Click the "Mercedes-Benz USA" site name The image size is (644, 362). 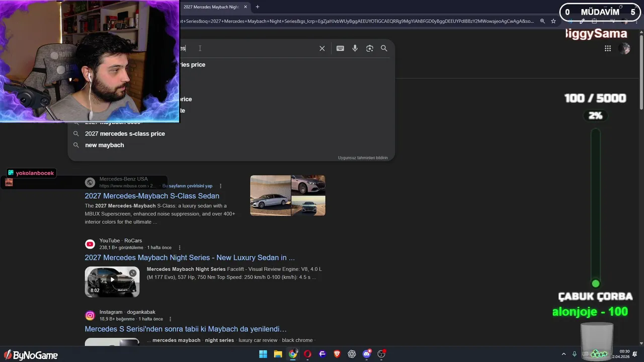click(123, 179)
